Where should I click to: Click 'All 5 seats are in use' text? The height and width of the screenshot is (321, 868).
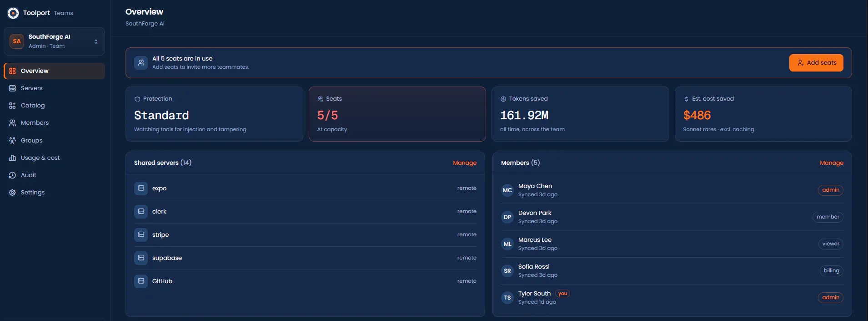[x=182, y=59]
